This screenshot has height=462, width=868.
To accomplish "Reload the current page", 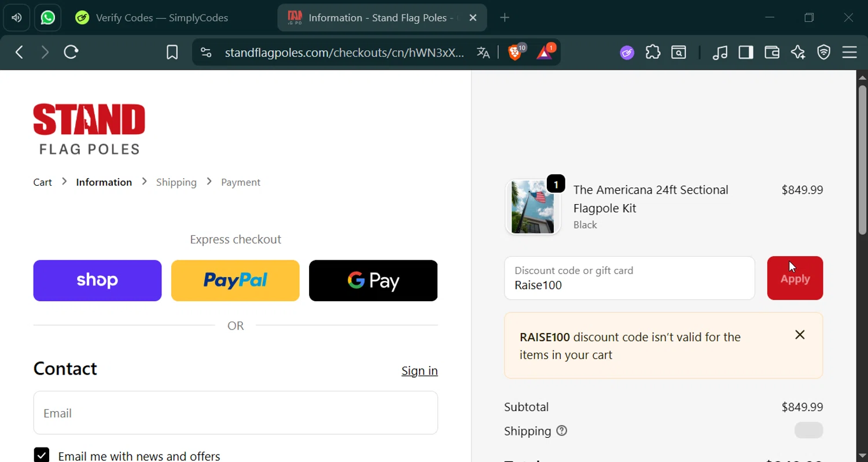I will point(71,53).
